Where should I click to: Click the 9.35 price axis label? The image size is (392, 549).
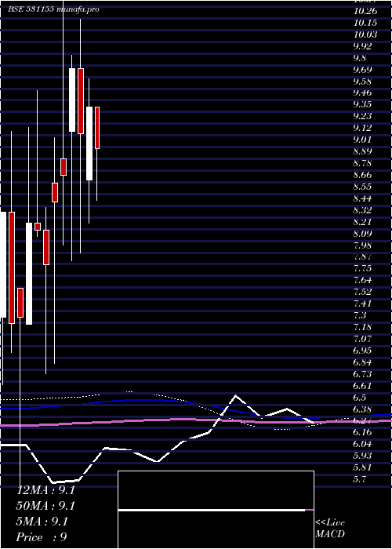[x=363, y=104]
